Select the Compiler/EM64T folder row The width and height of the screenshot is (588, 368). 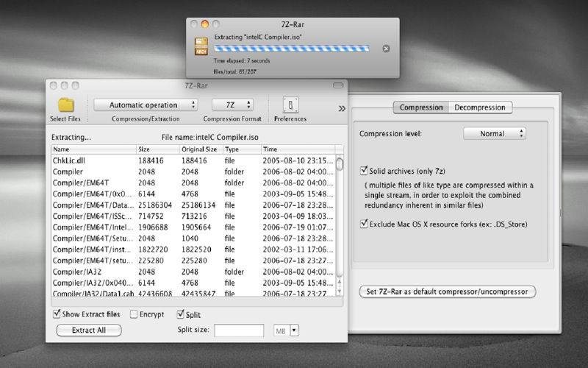pos(193,183)
